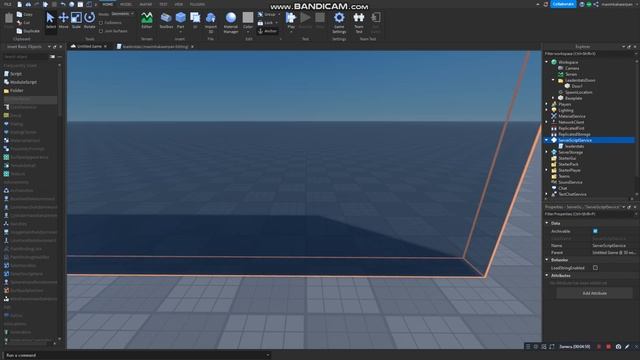The width and height of the screenshot is (640, 360).
Task: Click the Search object field
Action: 26,57
